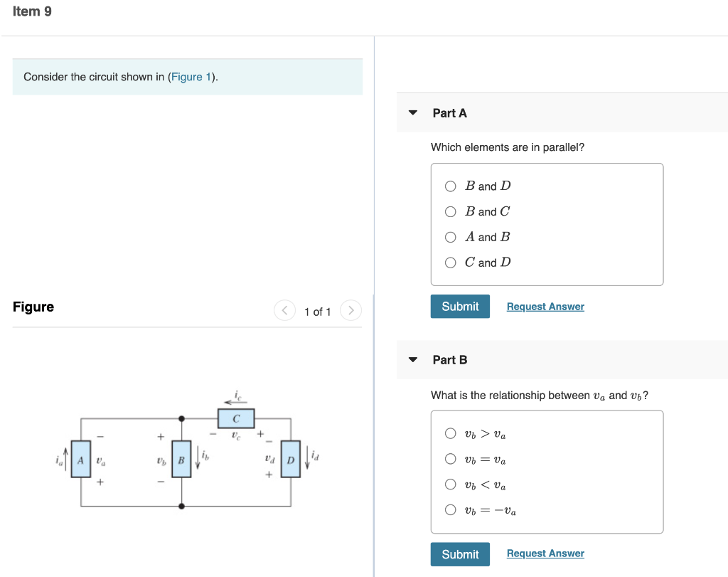Choose the 'A and B' option

(450, 237)
